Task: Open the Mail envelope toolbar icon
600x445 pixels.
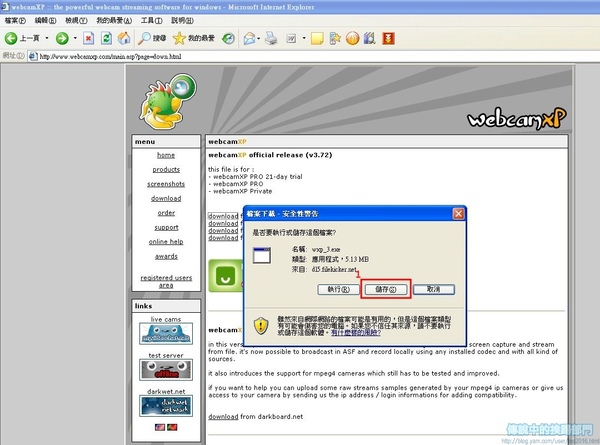Action: 249,38
